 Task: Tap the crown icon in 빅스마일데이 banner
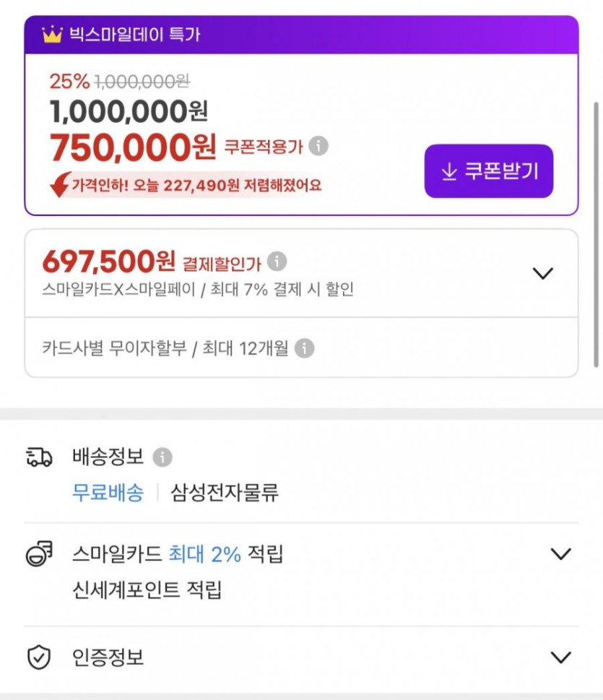(x=52, y=34)
